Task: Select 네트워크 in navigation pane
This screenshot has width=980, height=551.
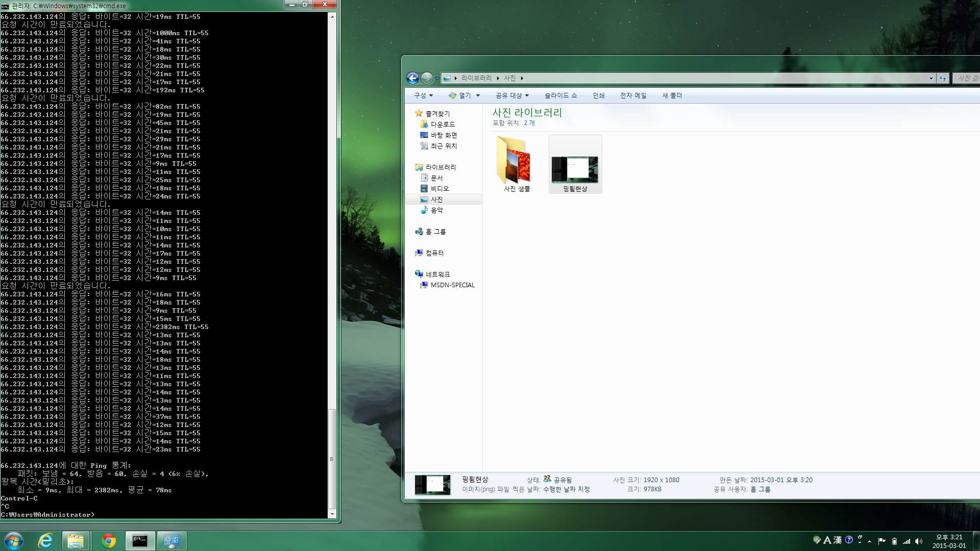Action: point(432,274)
